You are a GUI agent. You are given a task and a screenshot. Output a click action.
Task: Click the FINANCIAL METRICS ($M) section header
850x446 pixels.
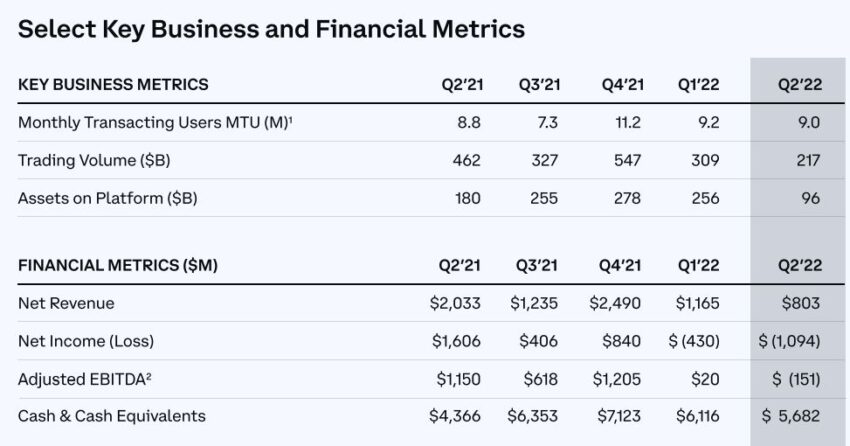pyautogui.click(x=118, y=266)
